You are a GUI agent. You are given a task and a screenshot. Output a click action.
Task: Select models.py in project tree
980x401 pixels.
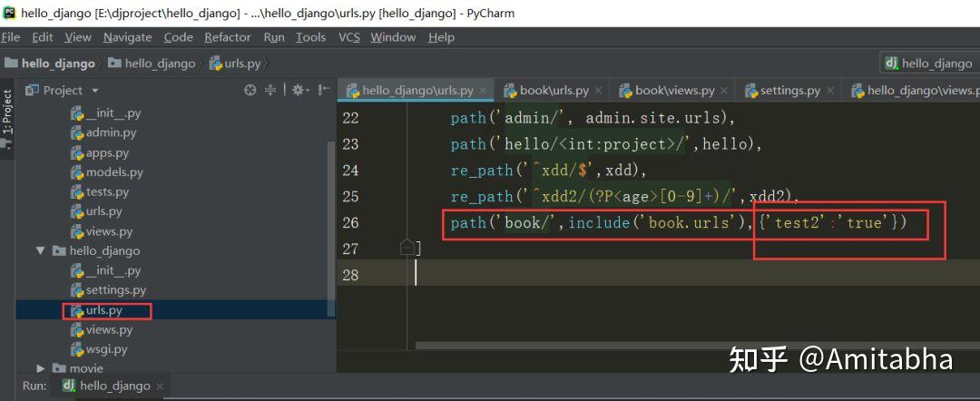[107, 172]
